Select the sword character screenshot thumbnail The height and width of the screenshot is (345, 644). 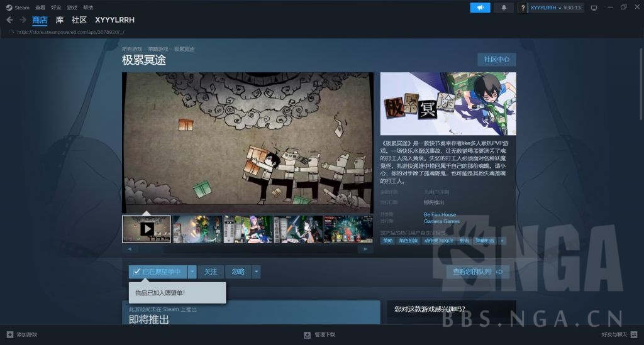click(298, 229)
